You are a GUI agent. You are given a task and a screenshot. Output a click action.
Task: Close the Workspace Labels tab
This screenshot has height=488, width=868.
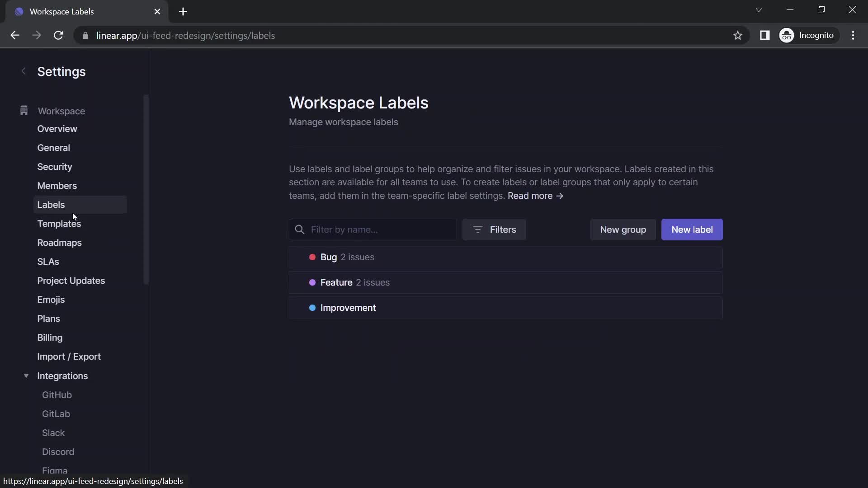[x=157, y=12]
